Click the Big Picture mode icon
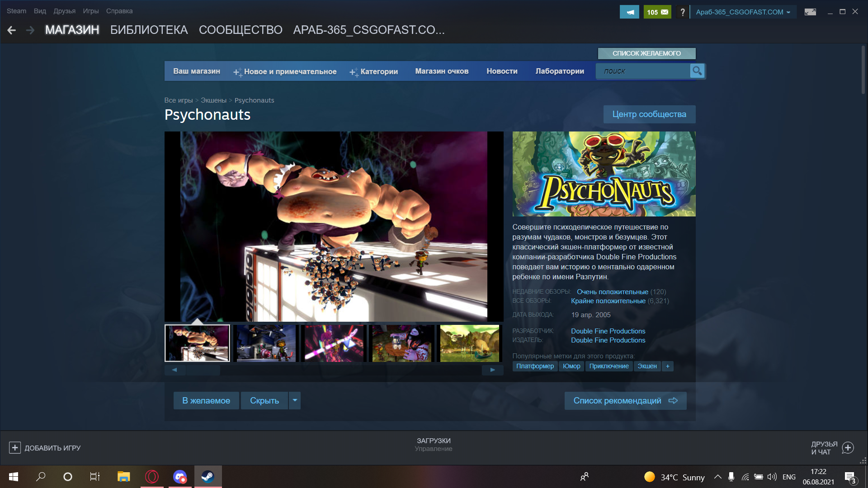 810,12
